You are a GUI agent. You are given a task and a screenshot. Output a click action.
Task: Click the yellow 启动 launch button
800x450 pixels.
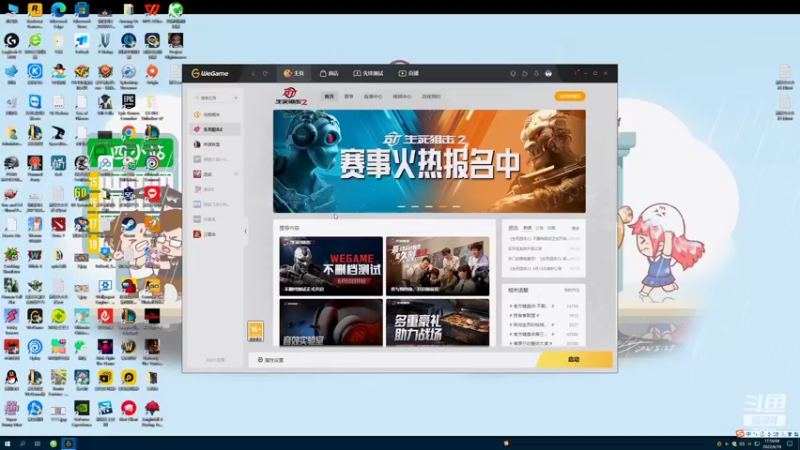pyautogui.click(x=574, y=360)
